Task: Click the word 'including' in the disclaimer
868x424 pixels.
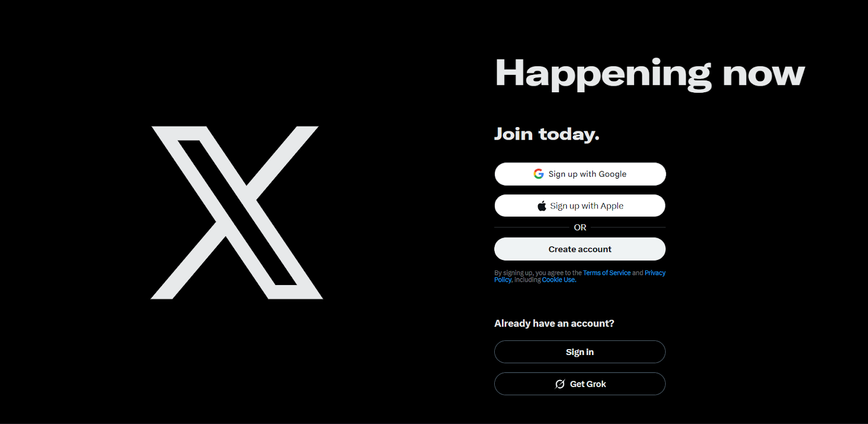Action: point(527,280)
